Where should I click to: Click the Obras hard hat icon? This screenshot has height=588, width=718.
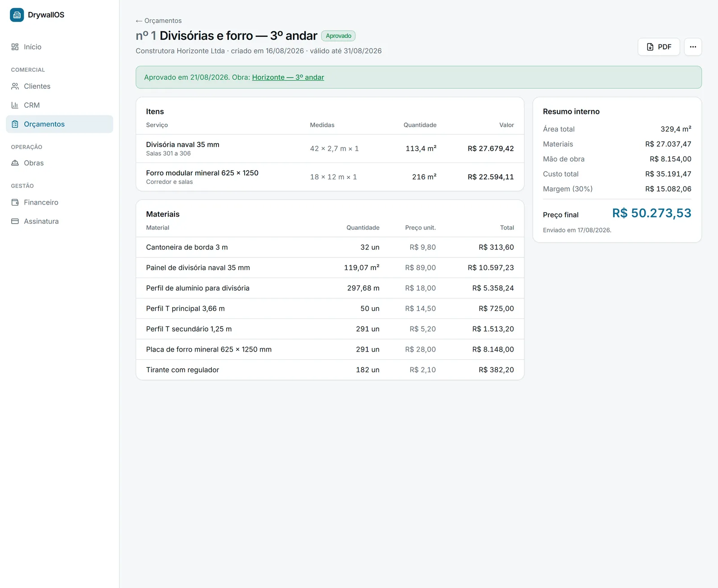tap(15, 163)
